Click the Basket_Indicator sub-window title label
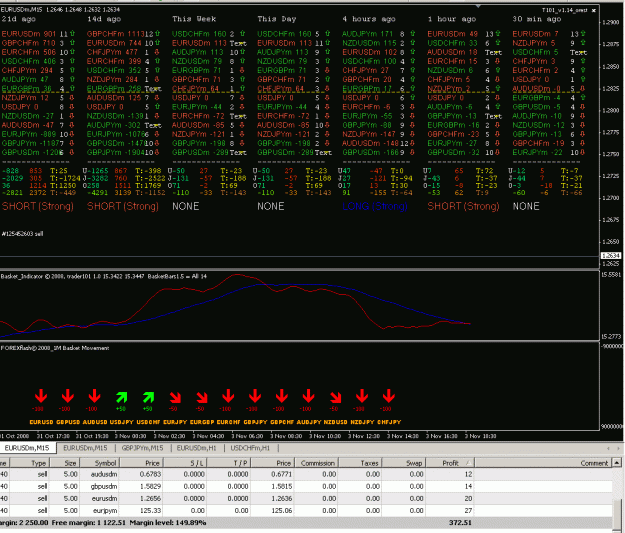The height and width of the screenshot is (533, 625). coord(104,276)
